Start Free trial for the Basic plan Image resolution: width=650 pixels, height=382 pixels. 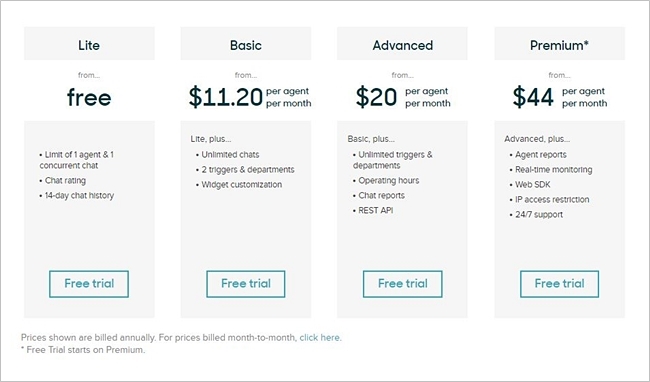pos(246,284)
